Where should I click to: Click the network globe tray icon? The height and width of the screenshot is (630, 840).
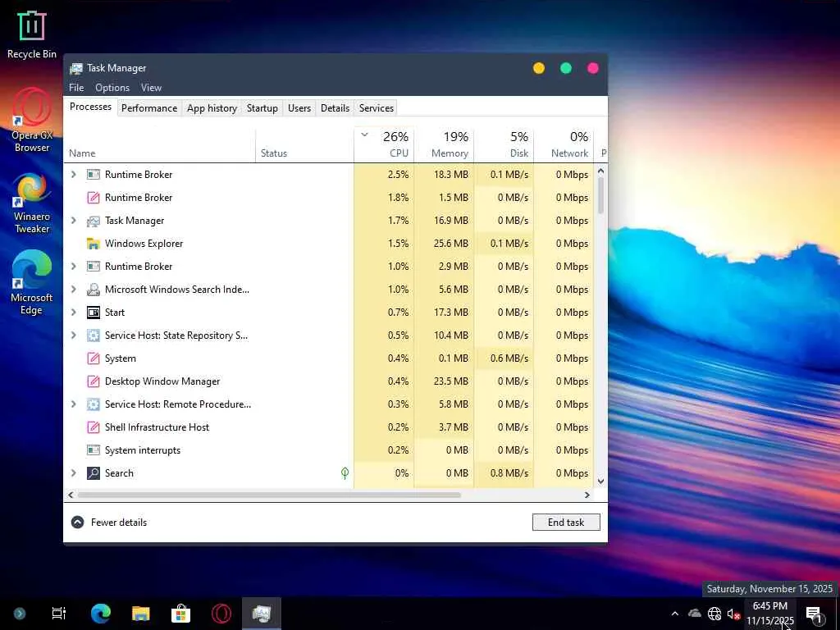point(714,614)
